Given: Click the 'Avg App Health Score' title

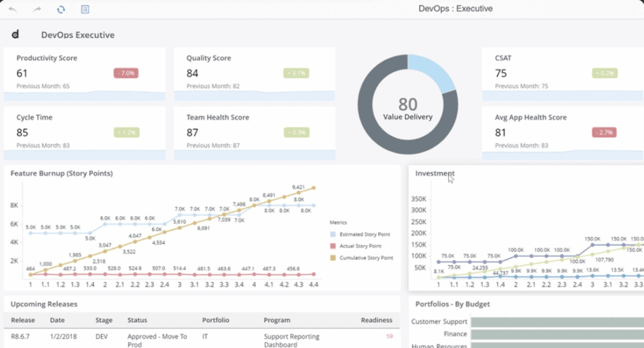Looking at the screenshot, I should [x=531, y=117].
